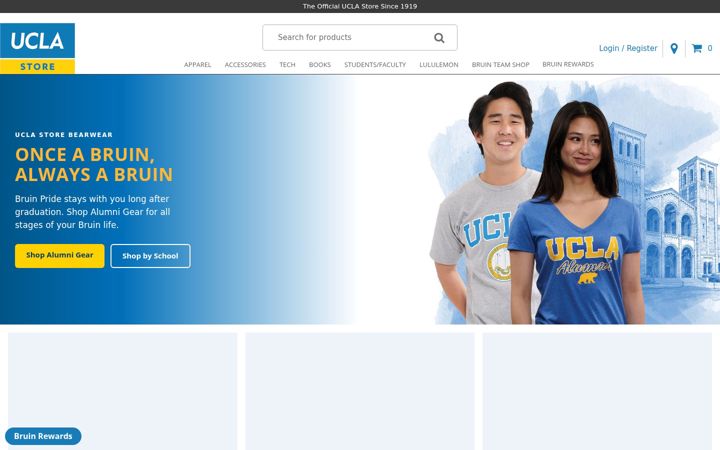Click the Shop Alumni Gear button
The width and height of the screenshot is (720, 450).
tap(60, 256)
